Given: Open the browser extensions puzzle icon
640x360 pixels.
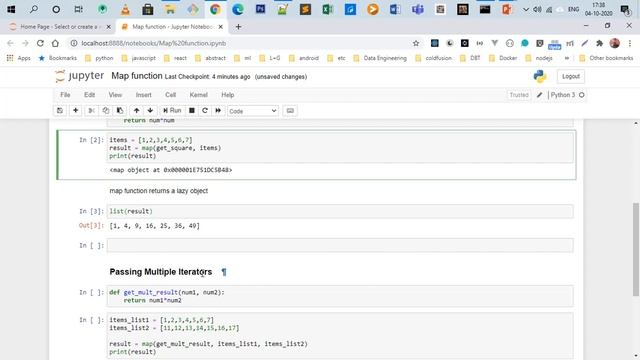Looking at the screenshot, I should 599,43.
